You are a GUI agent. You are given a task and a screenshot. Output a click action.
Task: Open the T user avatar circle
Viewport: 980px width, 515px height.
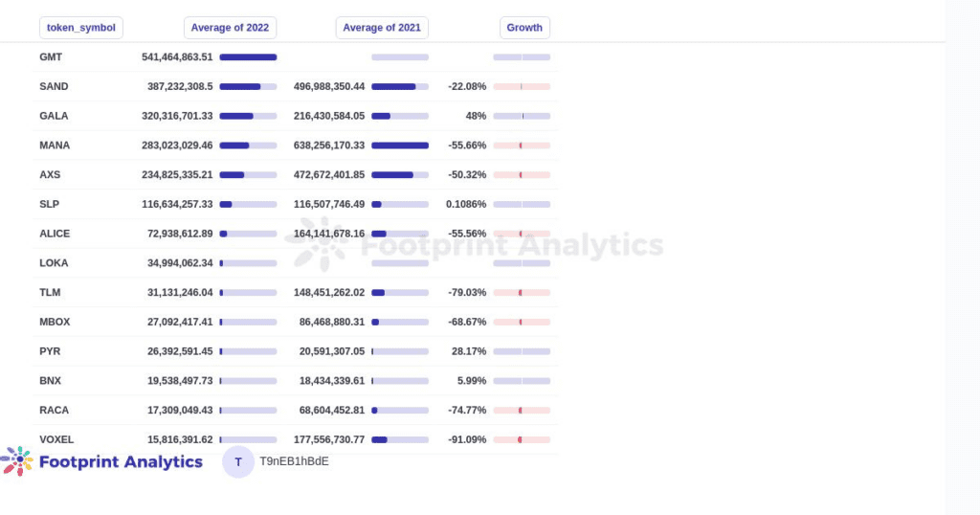point(238,462)
